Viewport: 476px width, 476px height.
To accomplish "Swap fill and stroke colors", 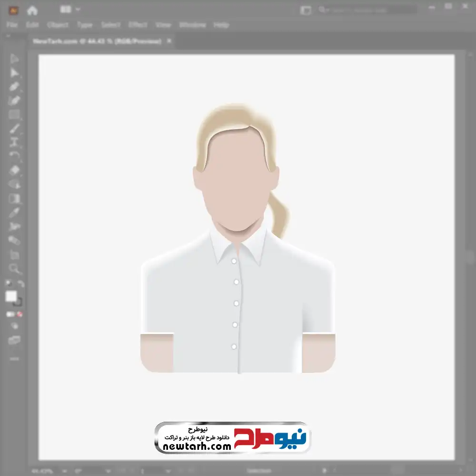I will (20, 284).
